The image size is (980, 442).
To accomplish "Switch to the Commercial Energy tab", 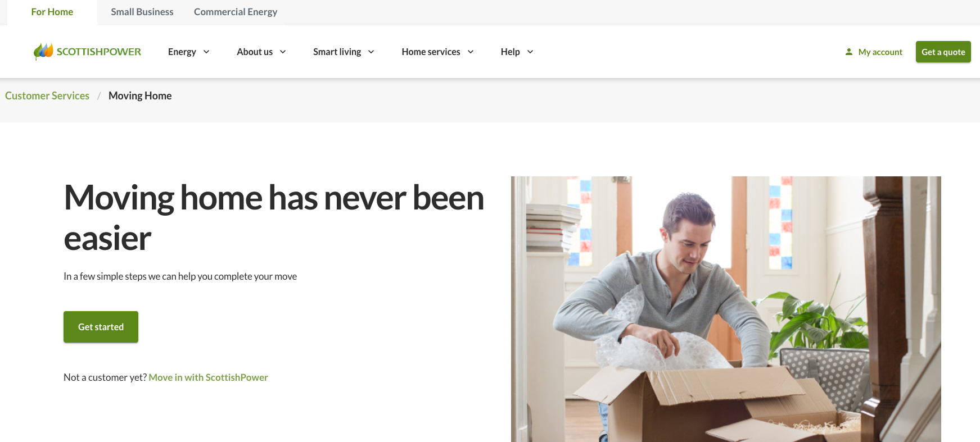I will 236,12.
